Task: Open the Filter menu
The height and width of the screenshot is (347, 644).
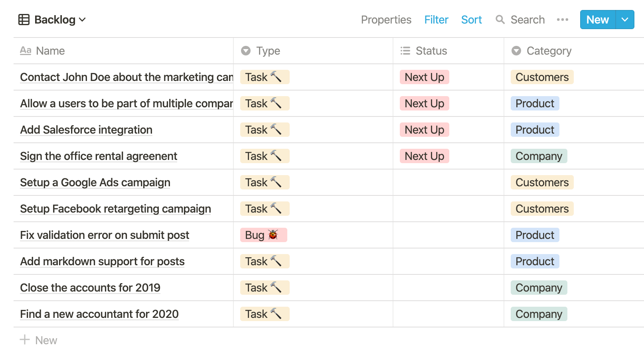Action: click(436, 20)
